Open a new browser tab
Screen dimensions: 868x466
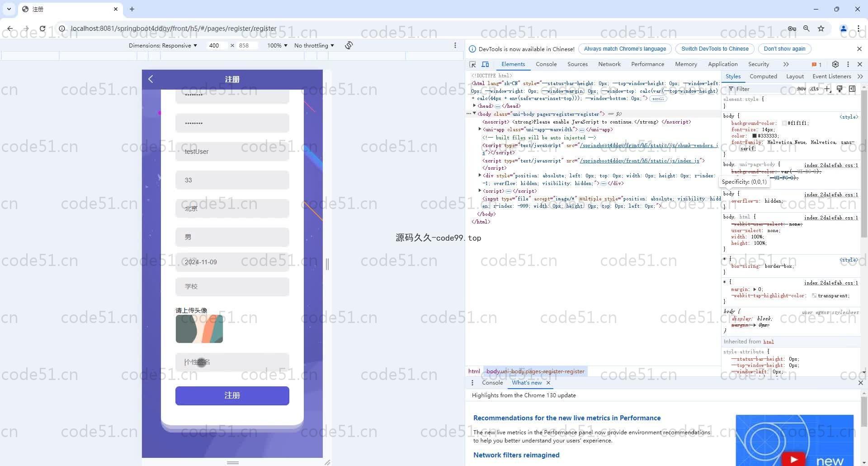click(132, 9)
